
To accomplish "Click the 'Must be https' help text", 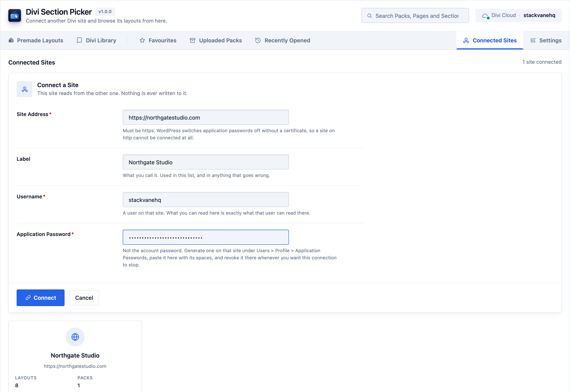I will [x=229, y=134].
